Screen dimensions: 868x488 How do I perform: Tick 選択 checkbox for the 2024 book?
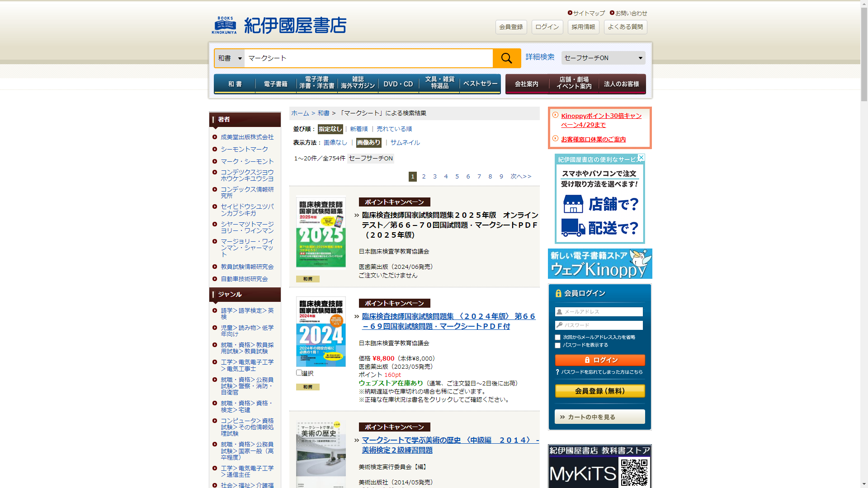click(299, 373)
